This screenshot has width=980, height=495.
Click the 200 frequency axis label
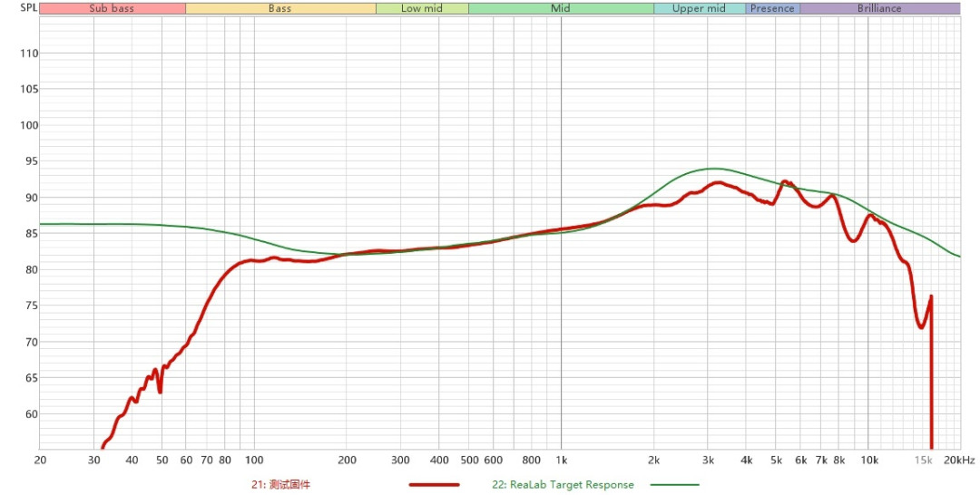[x=347, y=461]
